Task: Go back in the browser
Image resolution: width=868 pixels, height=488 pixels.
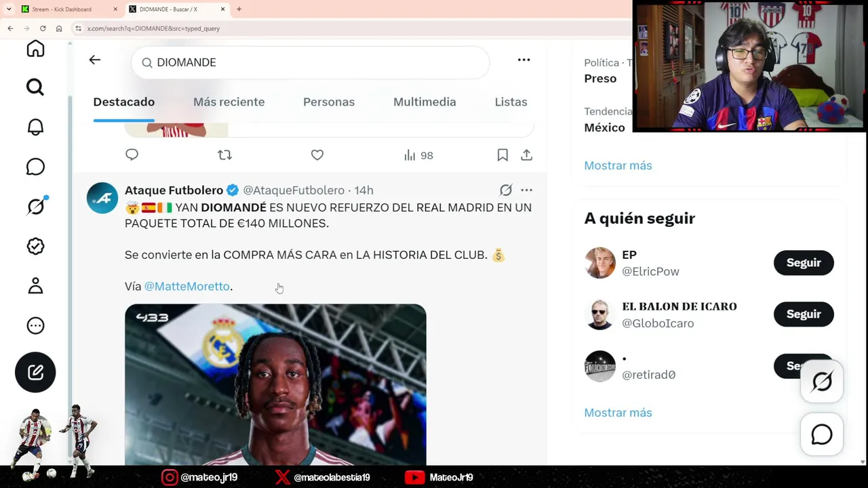Action: pyautogui.click(x=10, y=28)
